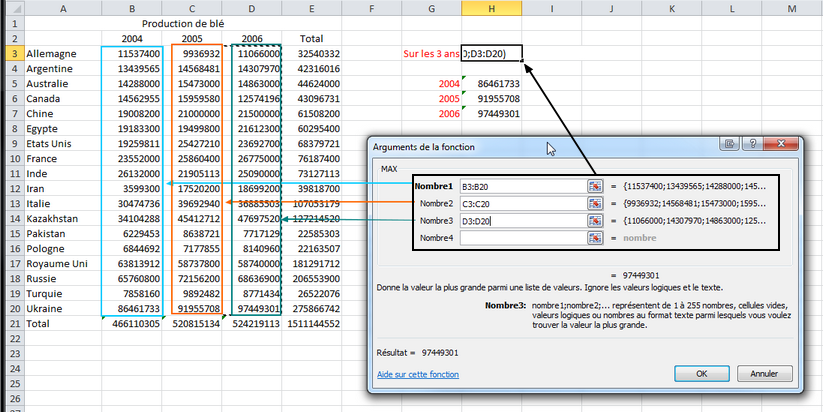Click cell H5 with value 86461733
Viewport: 823px width, 412px height.
[492, 83]
